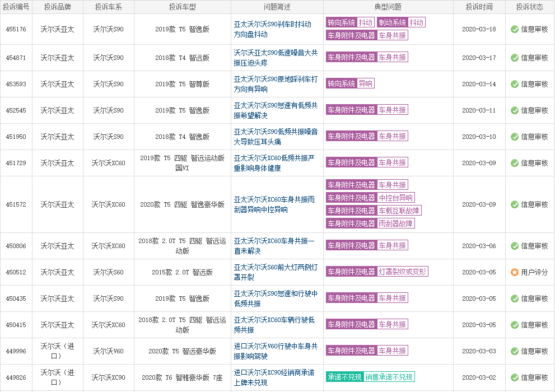
Task: Click green check status icon for 454871
Action: coord(515,58)
